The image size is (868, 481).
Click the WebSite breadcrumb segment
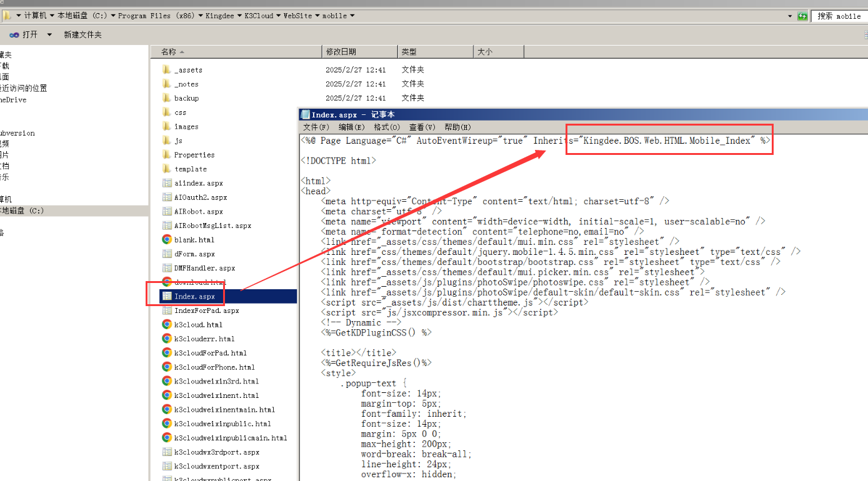(x=298, y=16)
